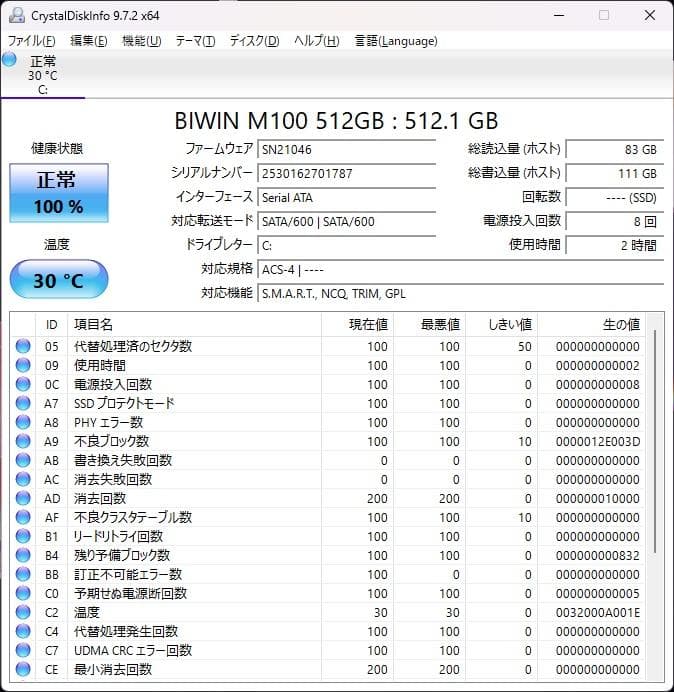Click the standard field ACS-4 | ----

[x=461, y=269]
